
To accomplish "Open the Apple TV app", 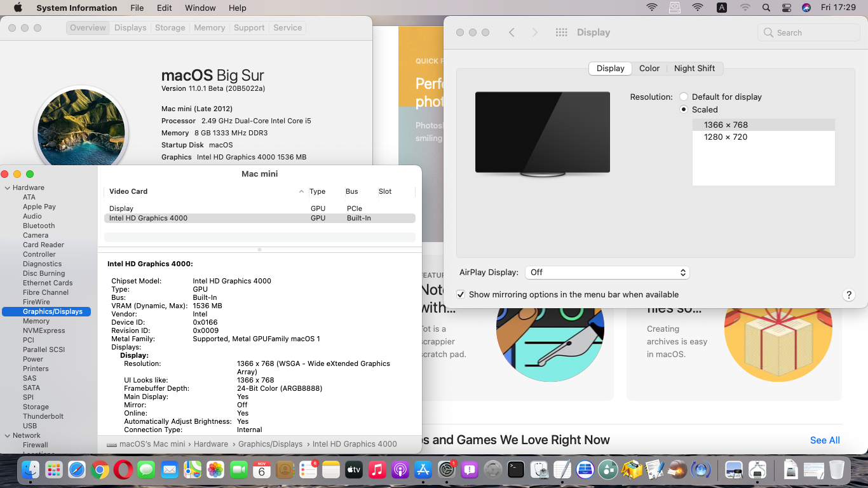I will 354,470.
